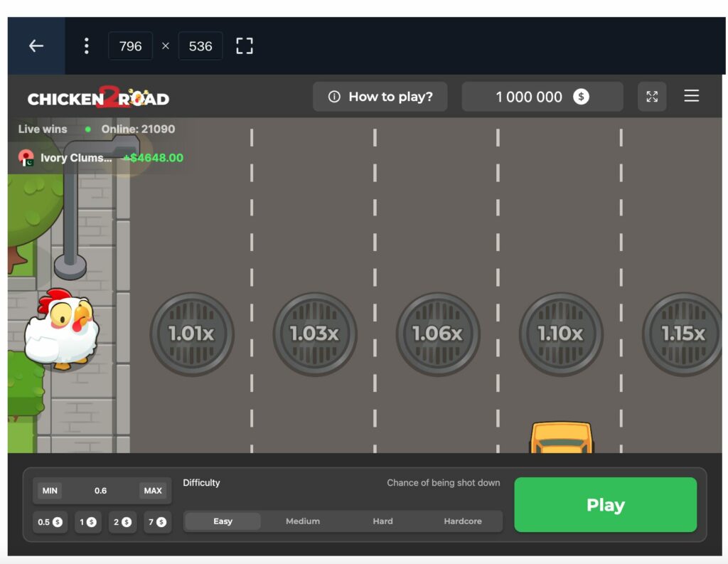Screen dimensions: 728x564
Task: Click the info icon beside How to play
Action: 334,97
